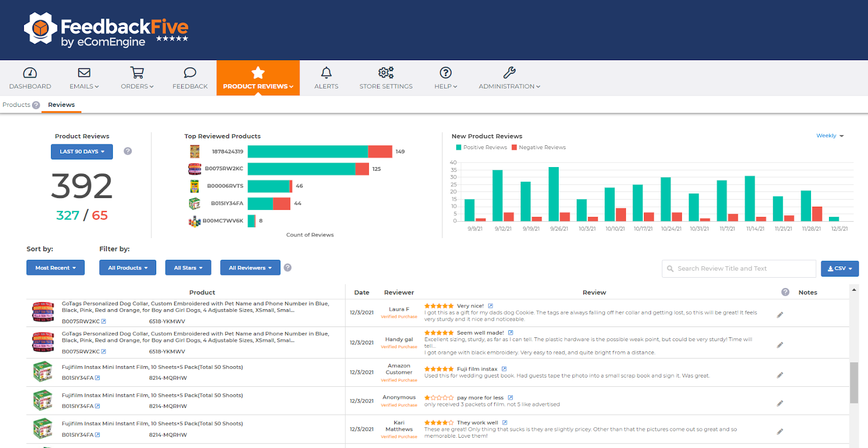This screenshot has width=868, height=448.
Task: Toggle Positive Reviews legend swatch
Action: point(458,148)
